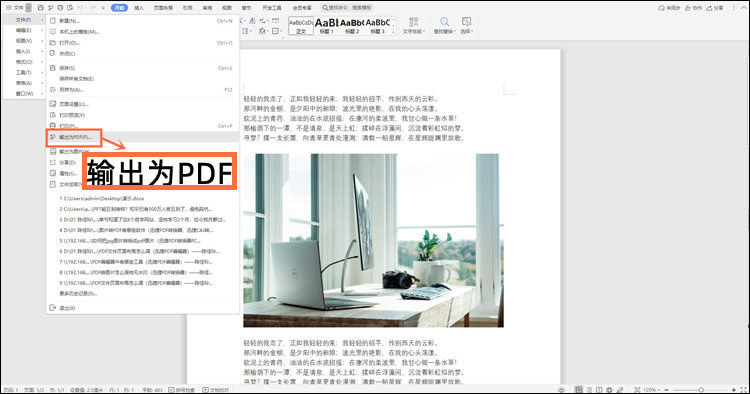
Task: Expand 视图(V) submenu
Action: [24, 41]
